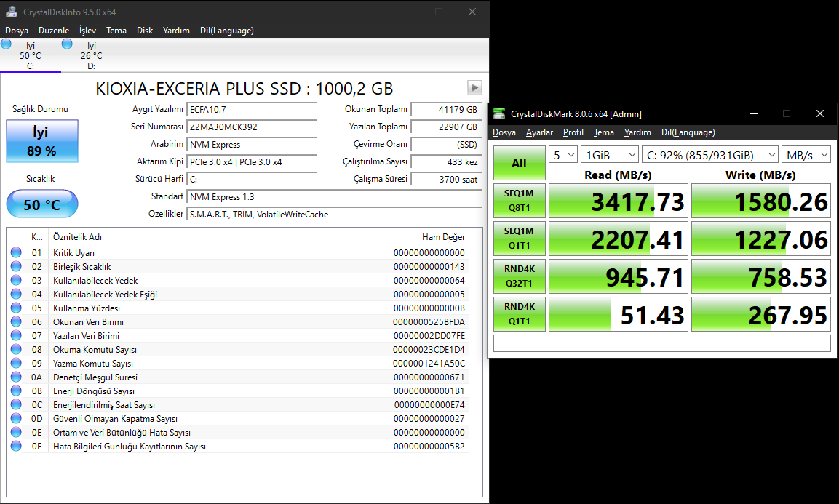Click status orb for Okuma Komutu Sayısı row
839x504 pixels.
point(16,349)
